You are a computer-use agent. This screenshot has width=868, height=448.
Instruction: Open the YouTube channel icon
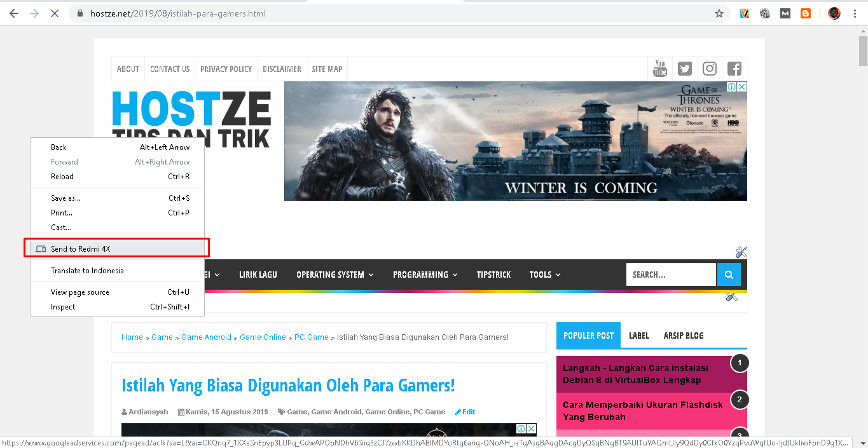point(660,68)
